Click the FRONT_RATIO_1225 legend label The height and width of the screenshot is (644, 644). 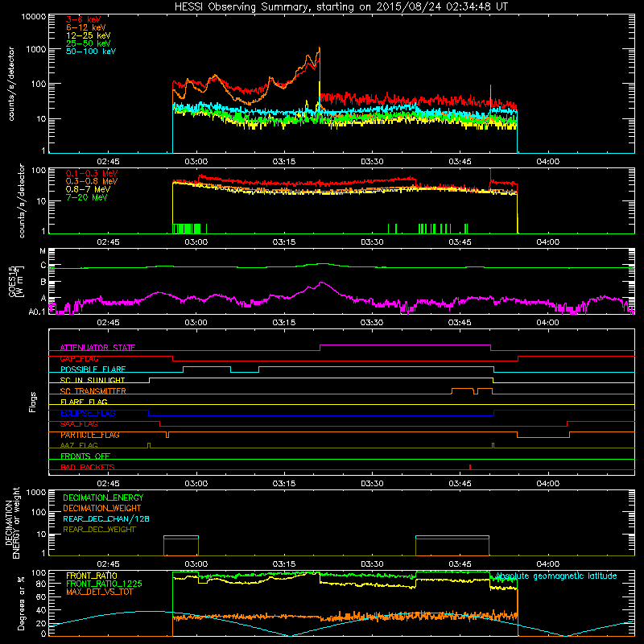tap(105, 584)
